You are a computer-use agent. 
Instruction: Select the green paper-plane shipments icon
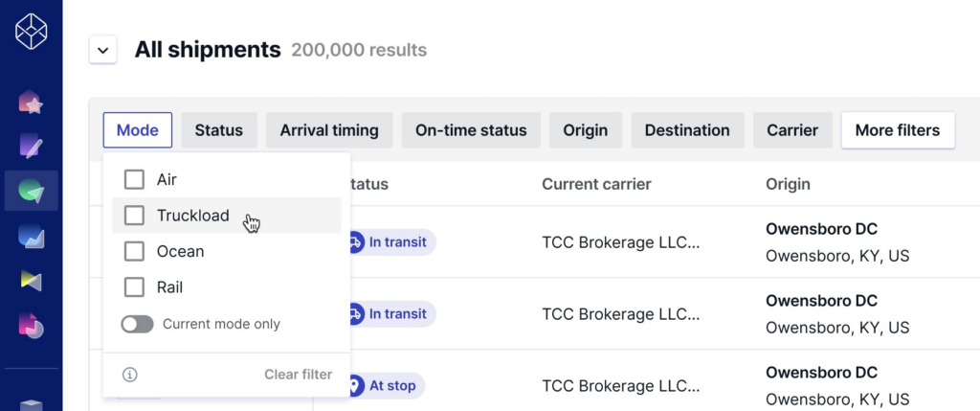pyautogui.click(x=32, y=191)
